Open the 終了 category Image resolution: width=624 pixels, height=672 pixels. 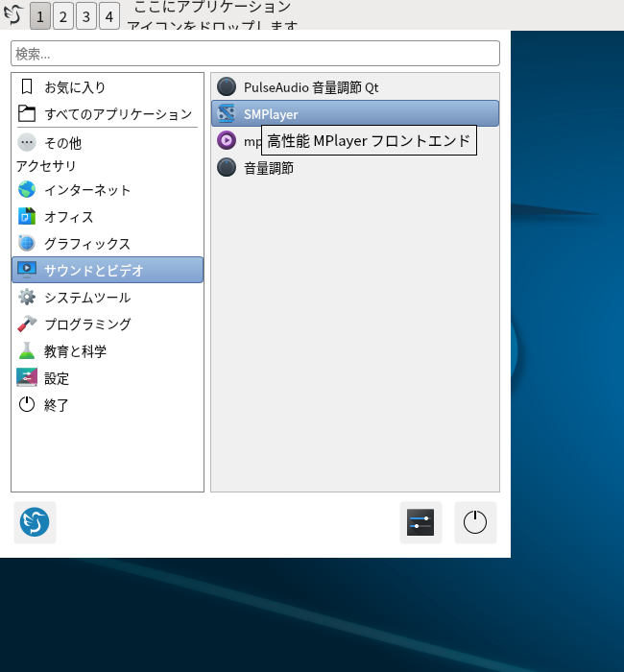108,405
